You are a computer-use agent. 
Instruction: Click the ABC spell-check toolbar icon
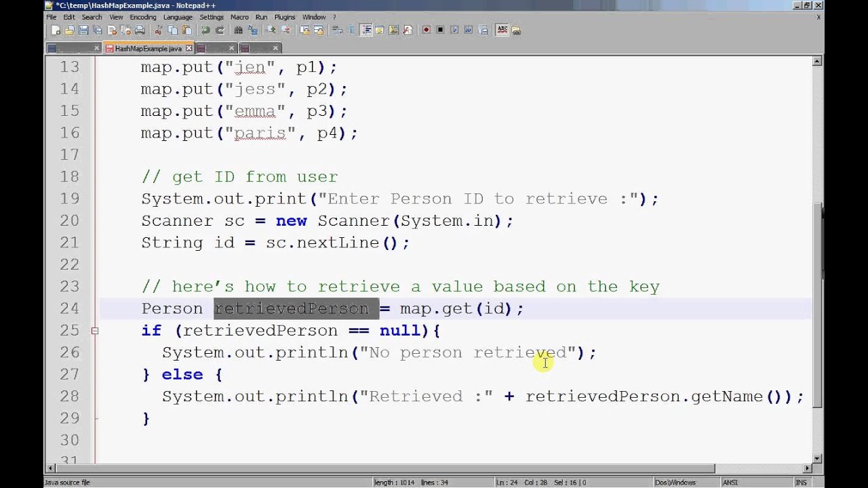[x=502, y=30]
